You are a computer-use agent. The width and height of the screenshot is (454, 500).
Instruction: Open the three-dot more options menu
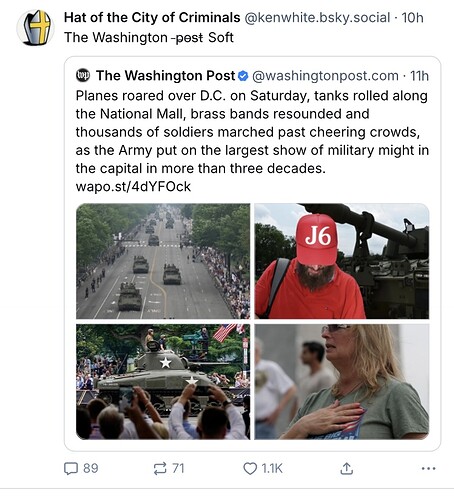point(428,468)
